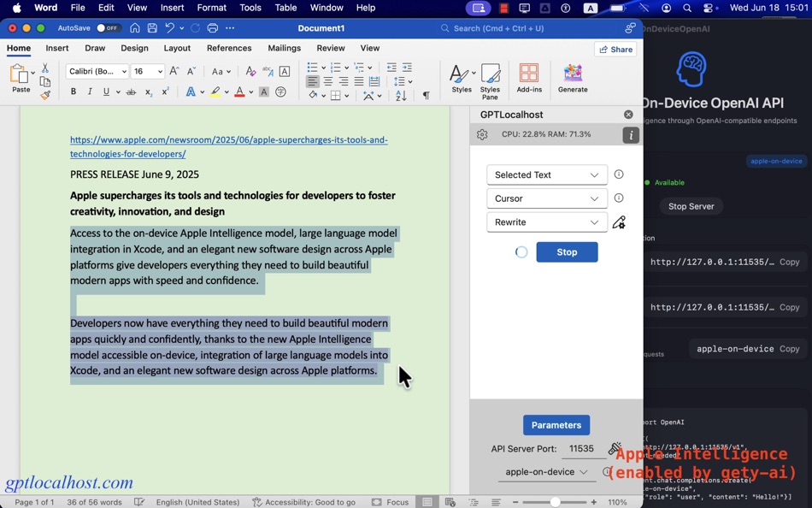The image size is (812, 508).
Task: Click the prompt edit icon beside Rewrite
Action: [x=619, y=222]
